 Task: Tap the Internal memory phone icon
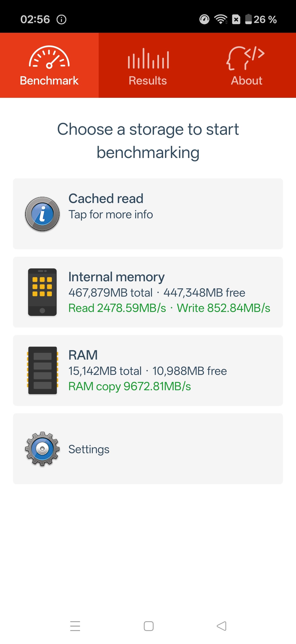click(42, 292)
